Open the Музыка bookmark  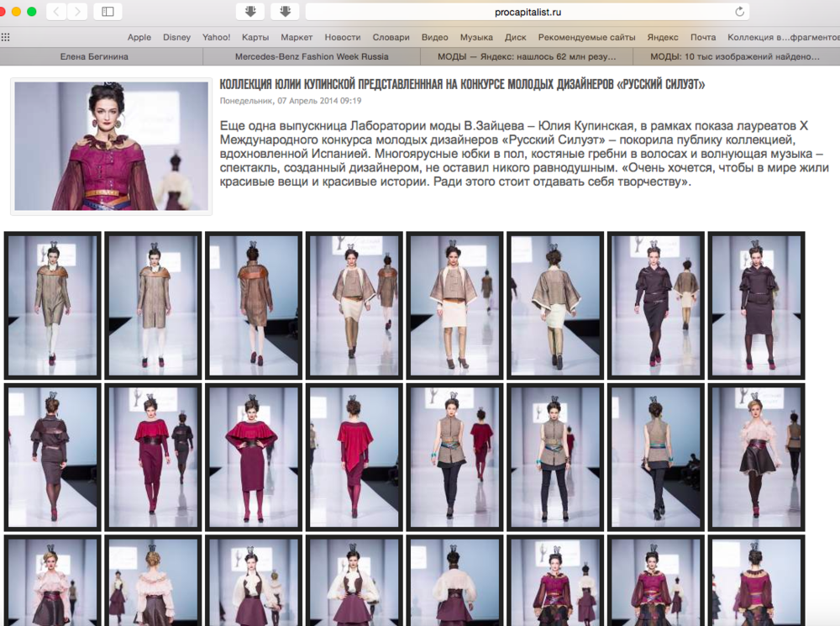click(x=476, y=37)
